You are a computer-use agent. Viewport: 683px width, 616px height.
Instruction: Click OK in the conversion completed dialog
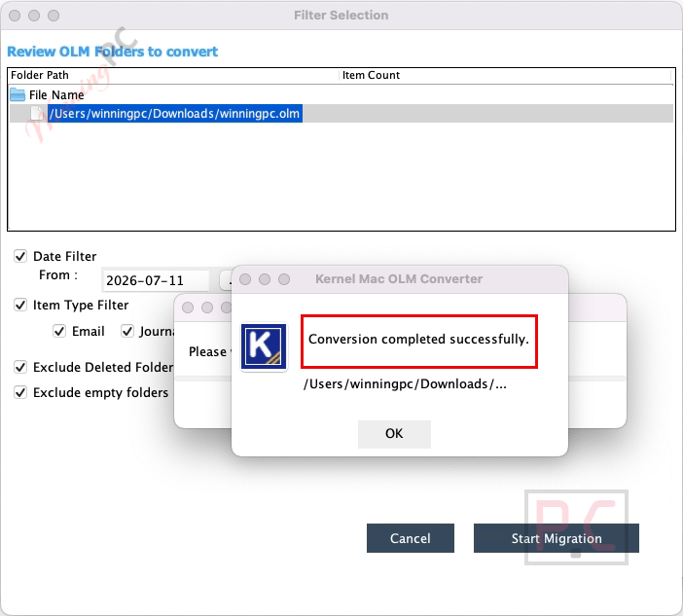tap(394, 434)
